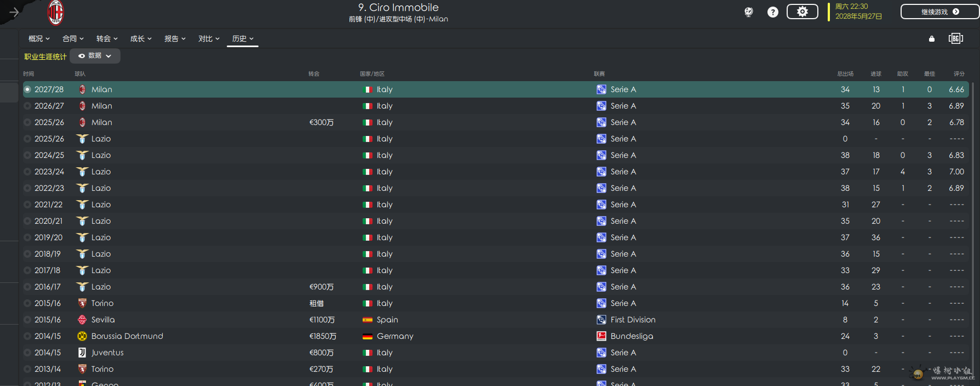Open the help question mark icon

coord(772,12)
